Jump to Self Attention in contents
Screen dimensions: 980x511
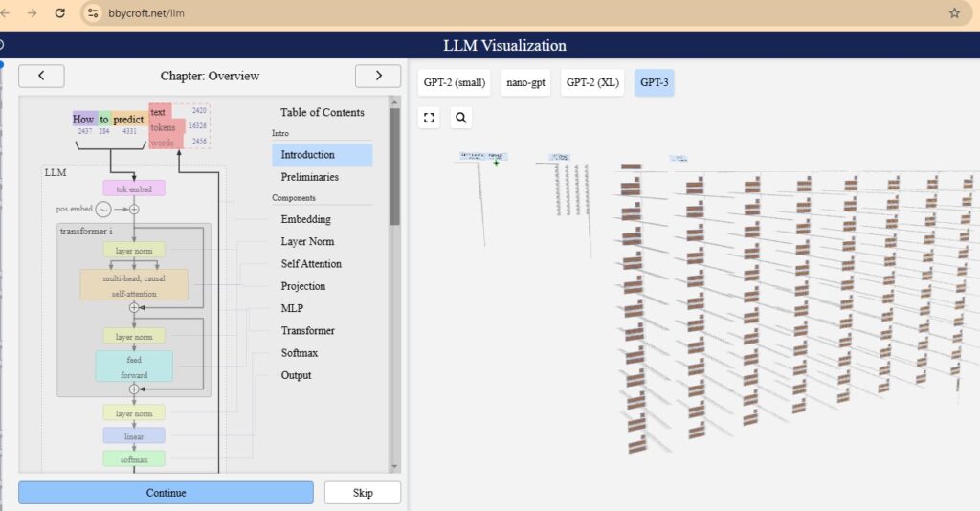[x=311, y=263]
